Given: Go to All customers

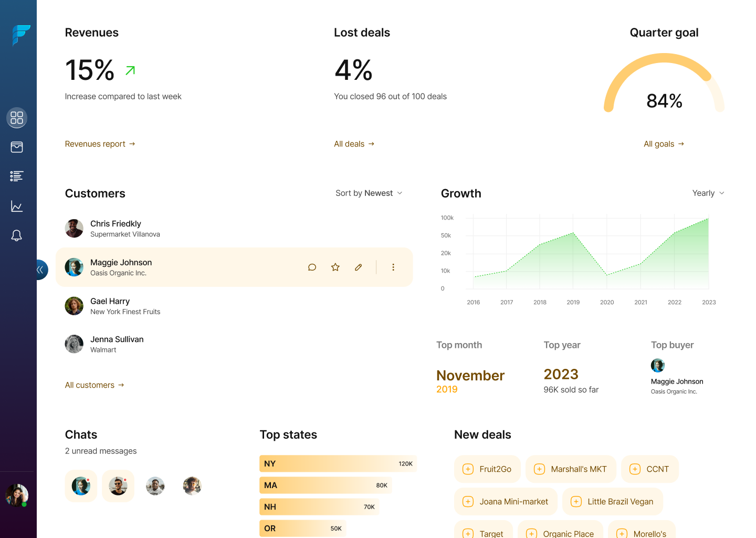Looking at the screenshot, I should pos(94,385).
